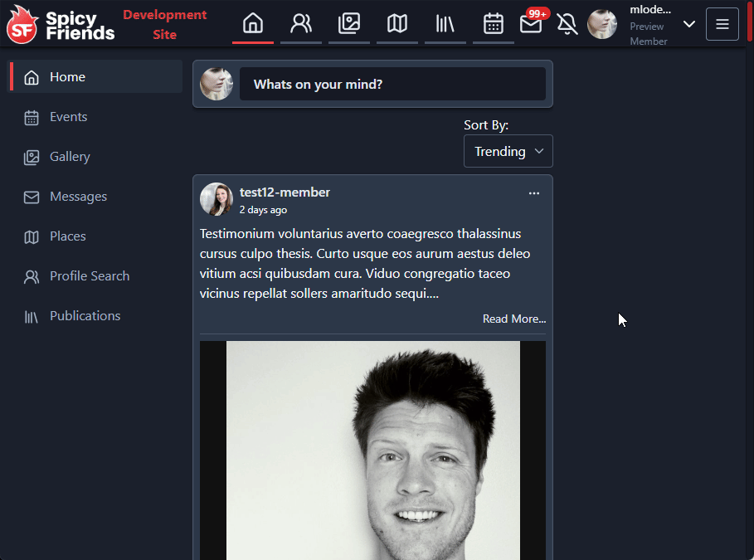The height and width of the screenshot is (560, 754).
Task: Open the Publications icon in the top bar
Action: pyautogui.click(x=445, y=24)
